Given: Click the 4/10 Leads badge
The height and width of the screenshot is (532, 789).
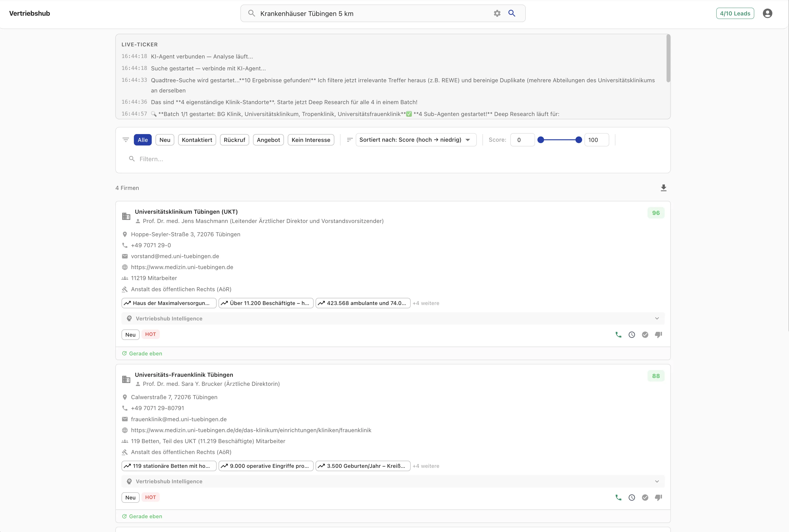Looking at the screenshot, I should 735,14.
